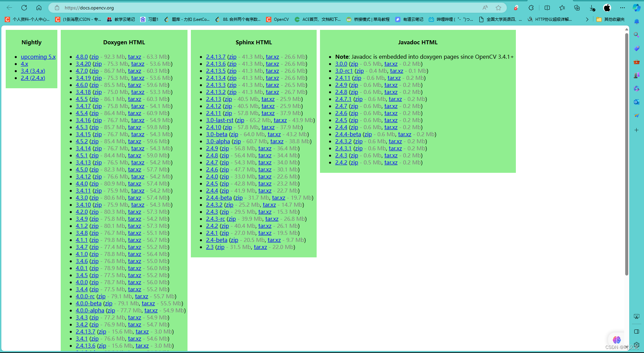Open the browser Extensions puzzle icon
Image resolution: width=644 pixels, height=353 pixels.
(x=531, y=8)
